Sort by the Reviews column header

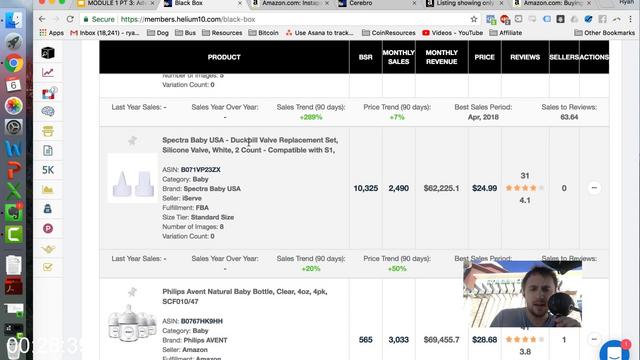coord(525,57)
